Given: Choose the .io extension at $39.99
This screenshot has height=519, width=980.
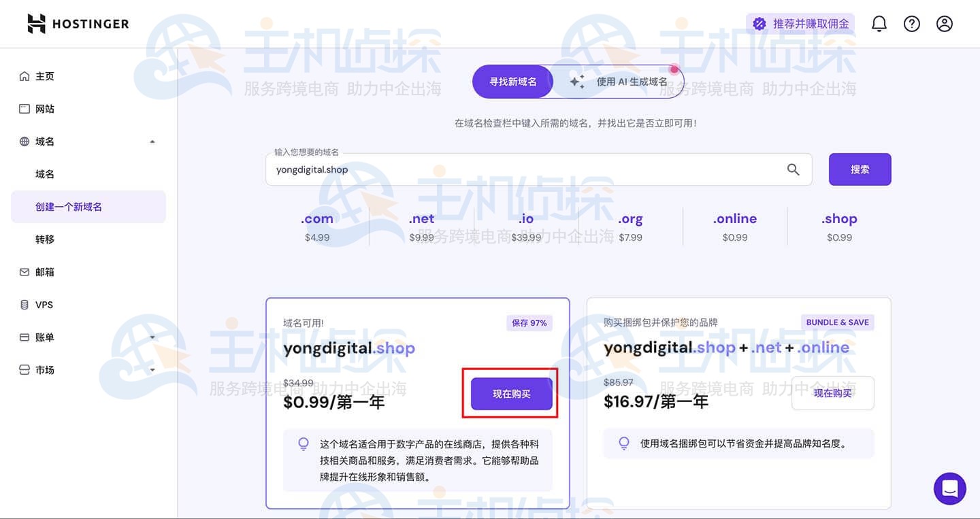Looking at the screenshot, I should 526,227.
